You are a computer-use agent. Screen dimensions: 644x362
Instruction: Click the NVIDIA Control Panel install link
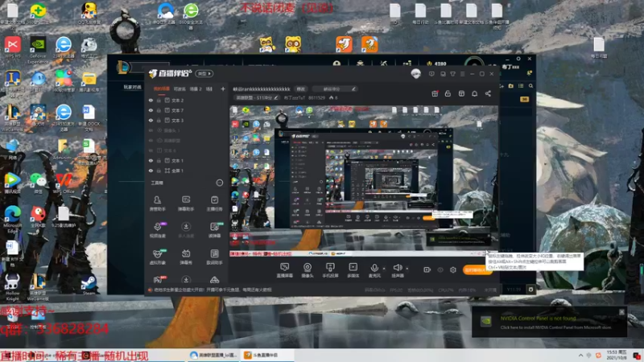click(555, 327)
